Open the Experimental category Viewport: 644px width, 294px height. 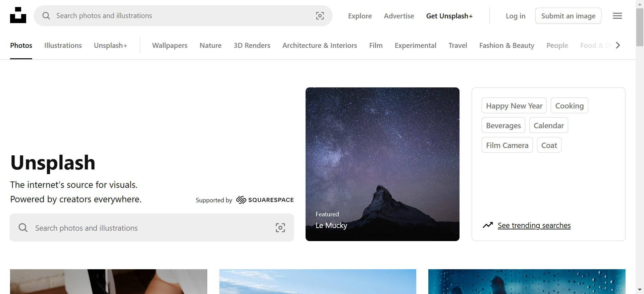tap(416, 46)
